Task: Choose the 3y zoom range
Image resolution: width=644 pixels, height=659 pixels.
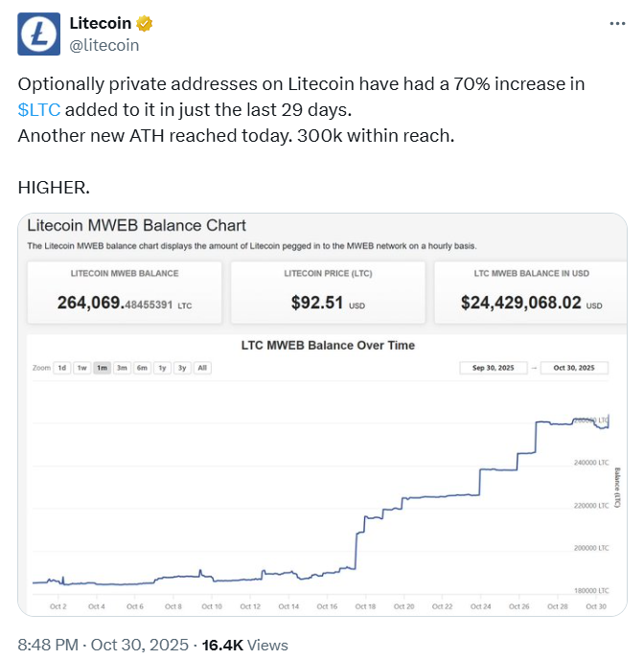Action: point(182,368)
